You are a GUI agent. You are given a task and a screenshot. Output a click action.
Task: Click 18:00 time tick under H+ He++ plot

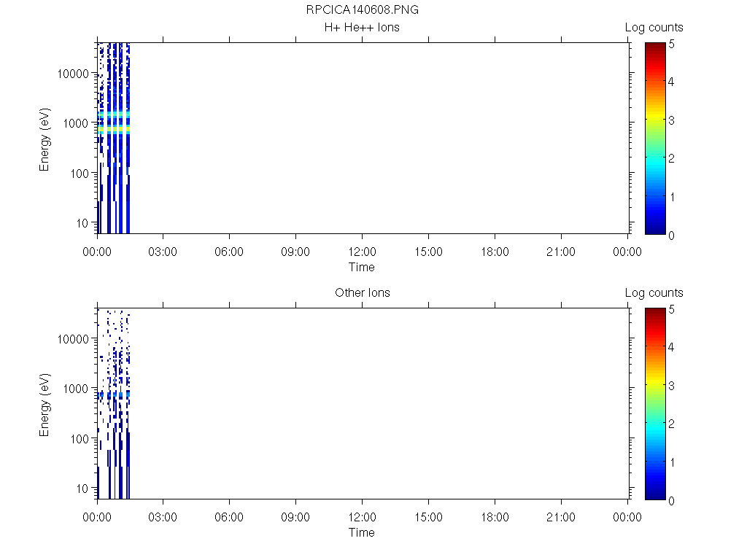495,252
